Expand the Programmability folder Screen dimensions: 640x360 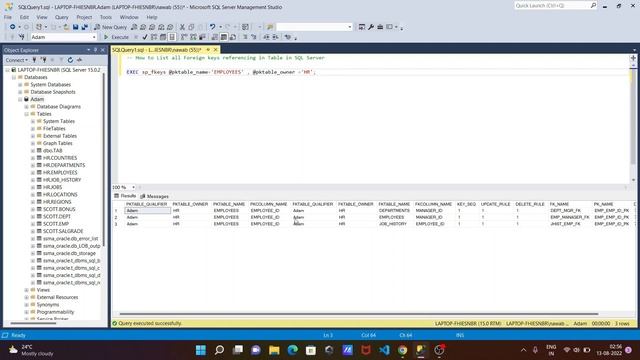(27, 312)
